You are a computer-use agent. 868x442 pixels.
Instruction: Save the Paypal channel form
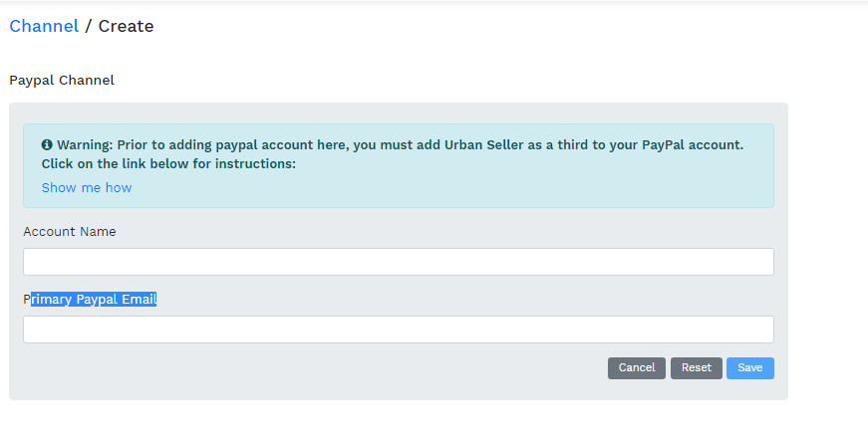749,368
